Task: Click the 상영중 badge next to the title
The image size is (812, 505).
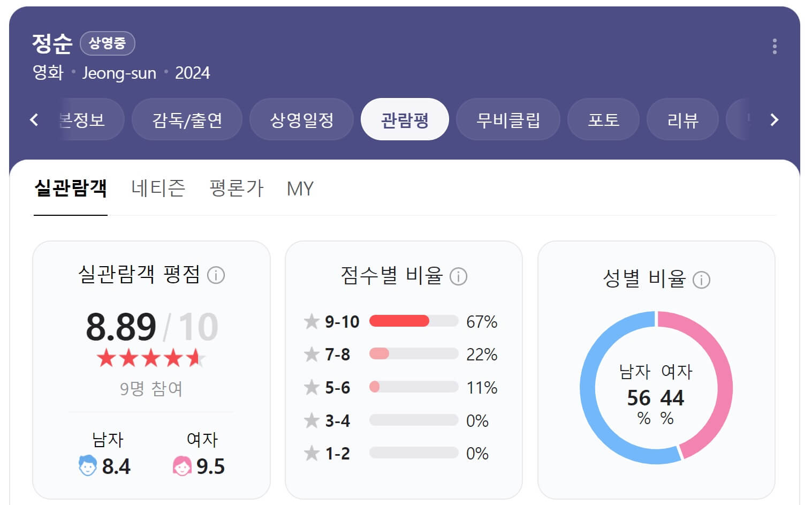Action: click(x=107, y=43)
